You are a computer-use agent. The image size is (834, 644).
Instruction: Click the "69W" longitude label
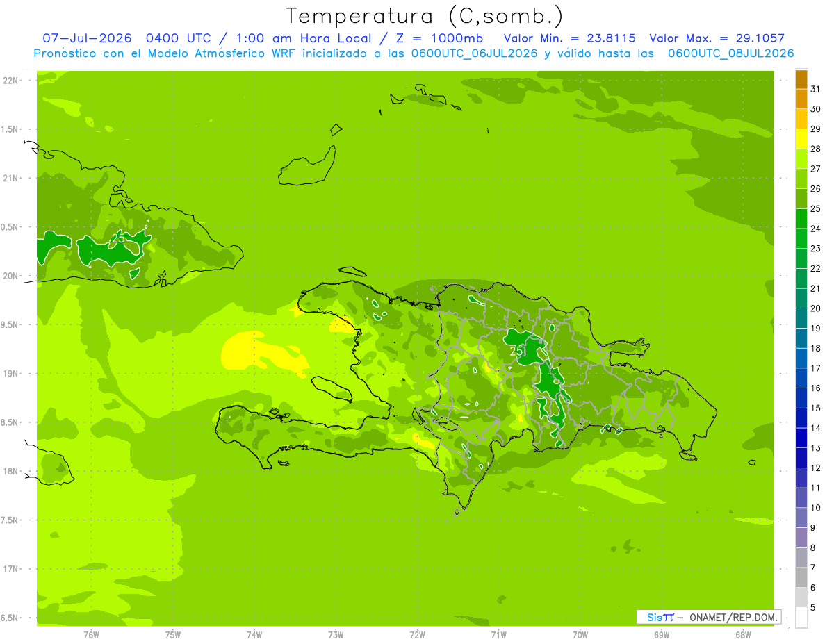pyautogui.click(x=661, y=635)
